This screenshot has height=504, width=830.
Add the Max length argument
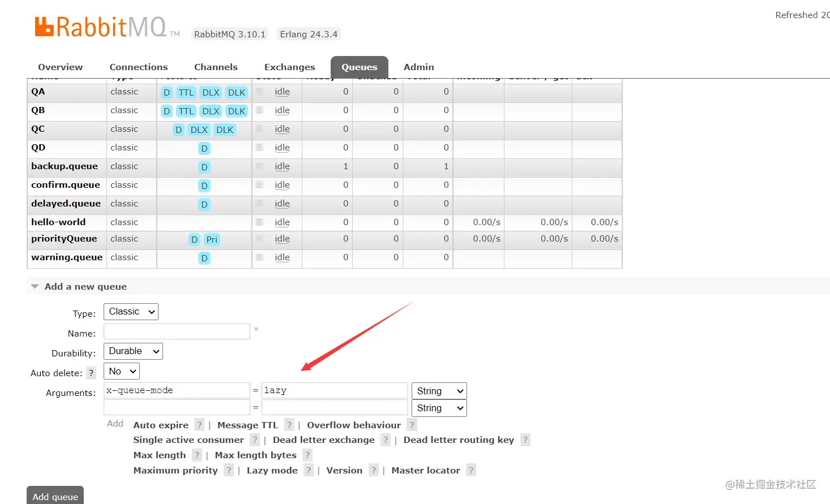[159, 455]
